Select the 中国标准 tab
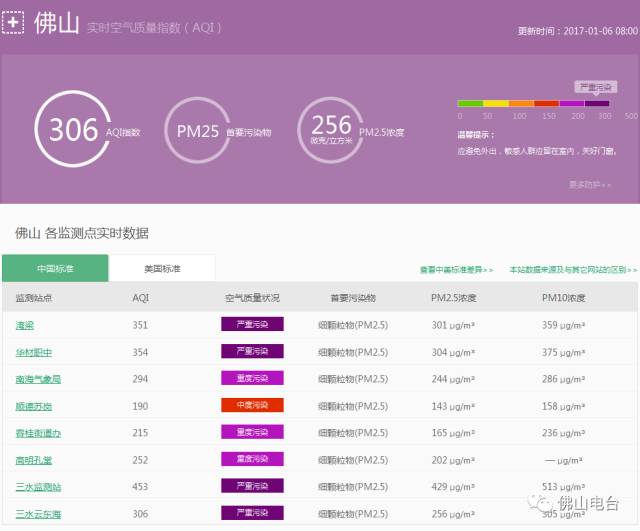 (55, 269)
